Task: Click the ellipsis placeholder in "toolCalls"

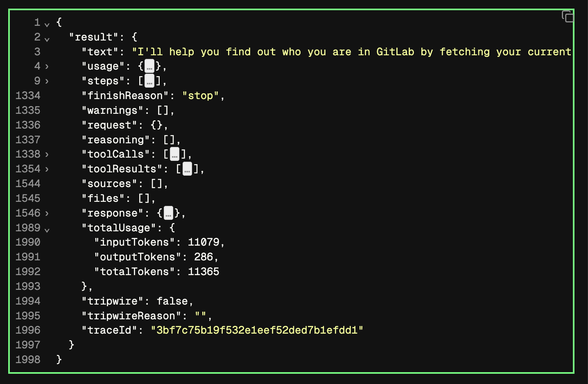Action: coord(175,154)
